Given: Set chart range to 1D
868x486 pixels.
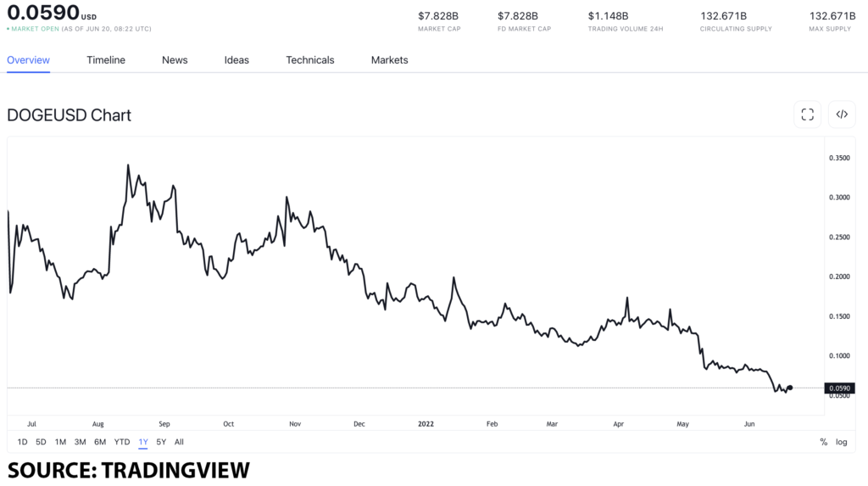Looking at the screenshot, I should point(22,442).
